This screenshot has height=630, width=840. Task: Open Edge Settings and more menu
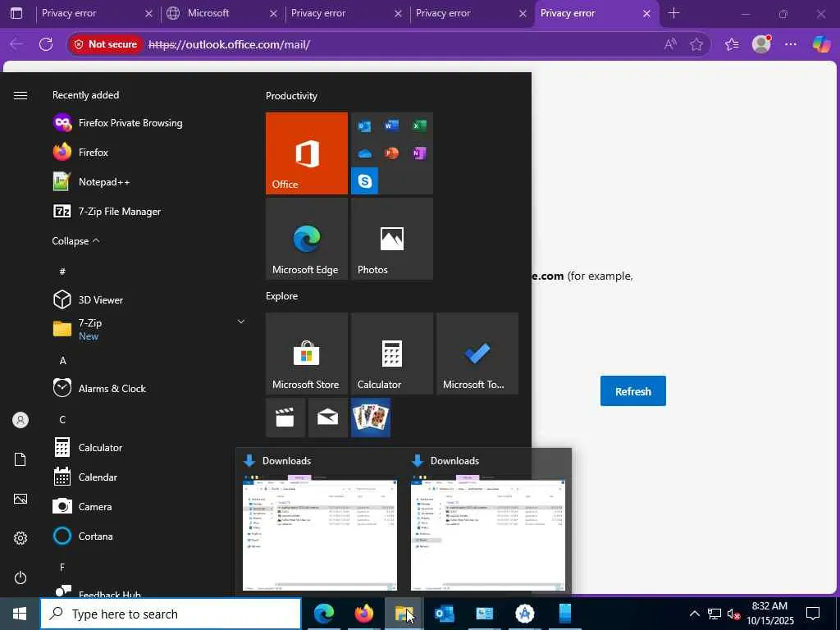click(x=791, y=44)
